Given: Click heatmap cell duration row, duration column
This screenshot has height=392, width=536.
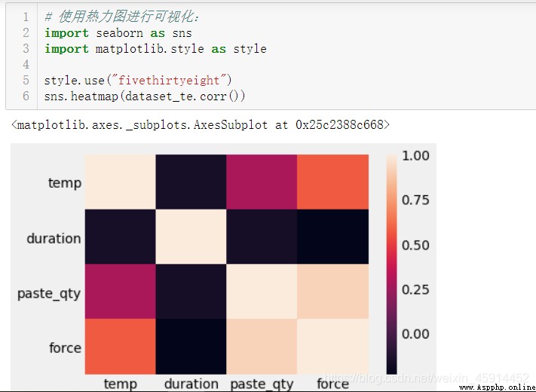Looking at the screenshot, I should pyautogui.click(x=191, y=237).
